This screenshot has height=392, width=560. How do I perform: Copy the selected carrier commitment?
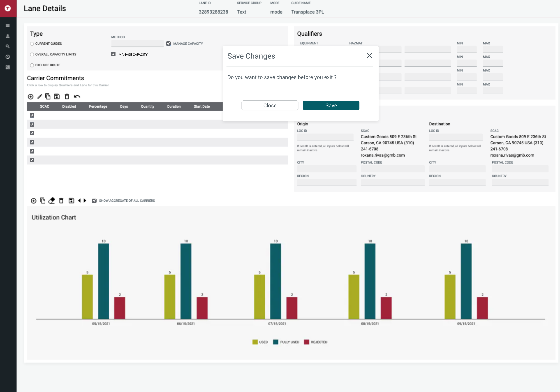(48, 96)
